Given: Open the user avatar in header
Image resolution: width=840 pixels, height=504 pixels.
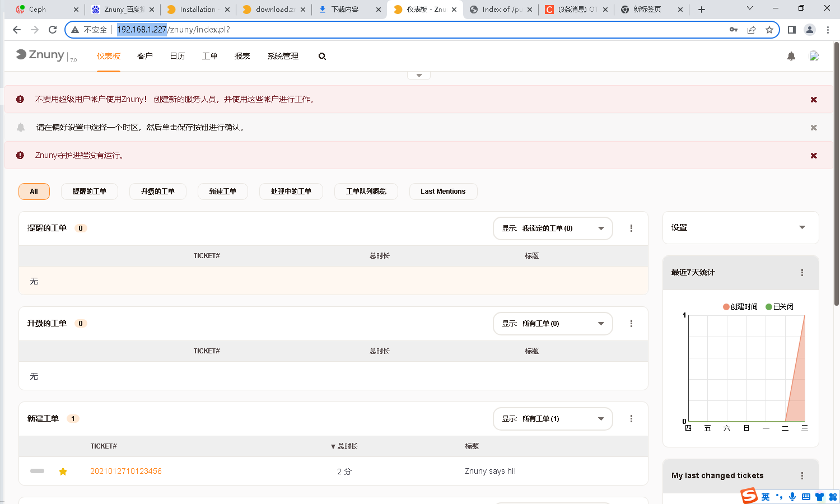Looking at the screenshot, I should [x=814, y=56].
